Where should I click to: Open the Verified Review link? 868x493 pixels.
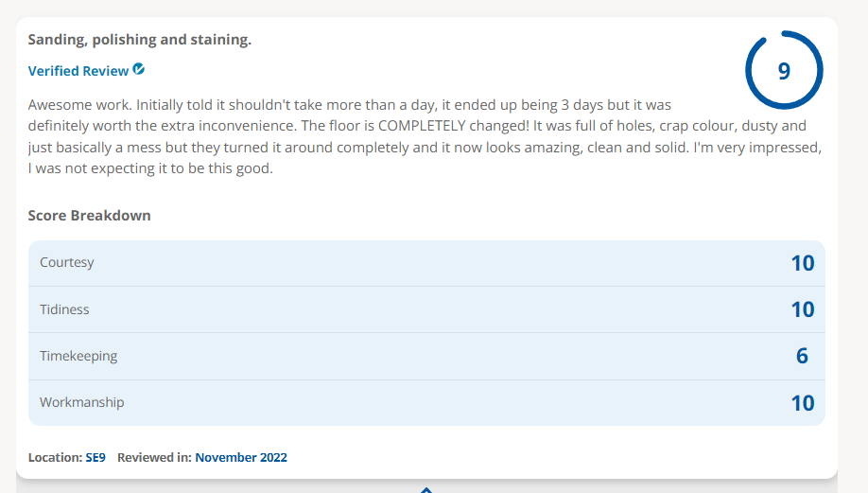point(78,71)
